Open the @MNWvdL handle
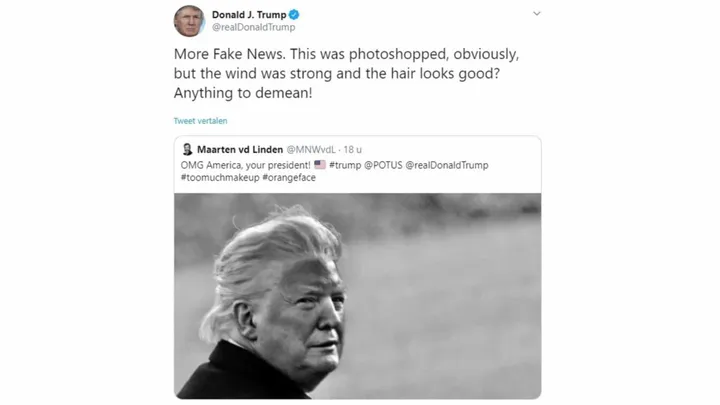This screenshot has width=720, height=405. 311,150
